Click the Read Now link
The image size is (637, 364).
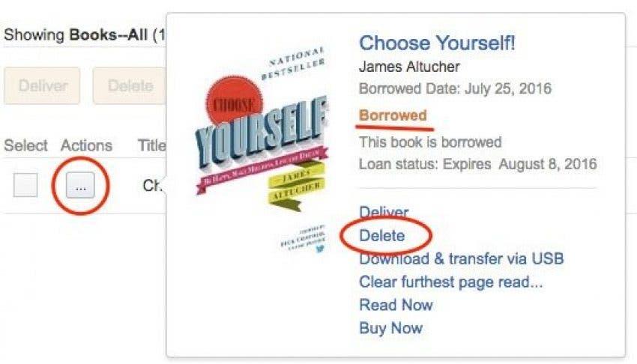point(396,305)
